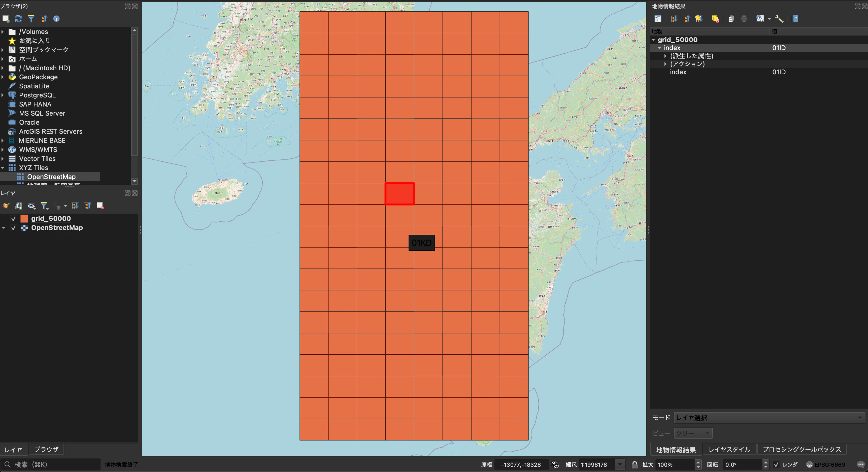Image resolution: width=868 pixels, height=472 pixels.
Task: Open Identify Results help icon
Action: [x=795, y=19]
